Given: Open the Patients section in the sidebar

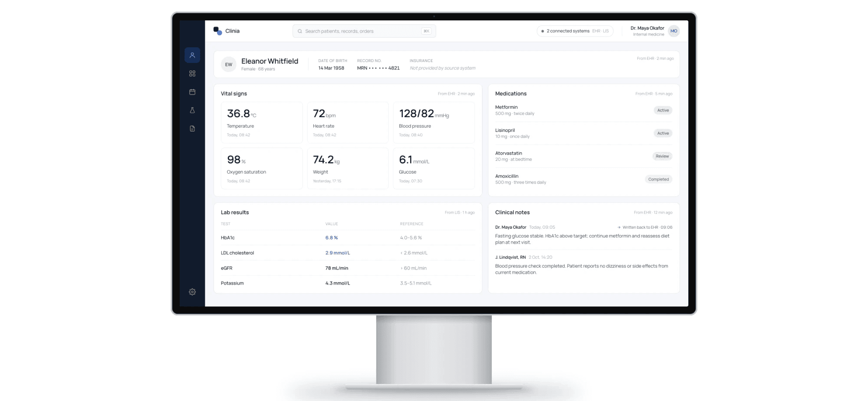Looking at the screenshot, I should 192,55.
